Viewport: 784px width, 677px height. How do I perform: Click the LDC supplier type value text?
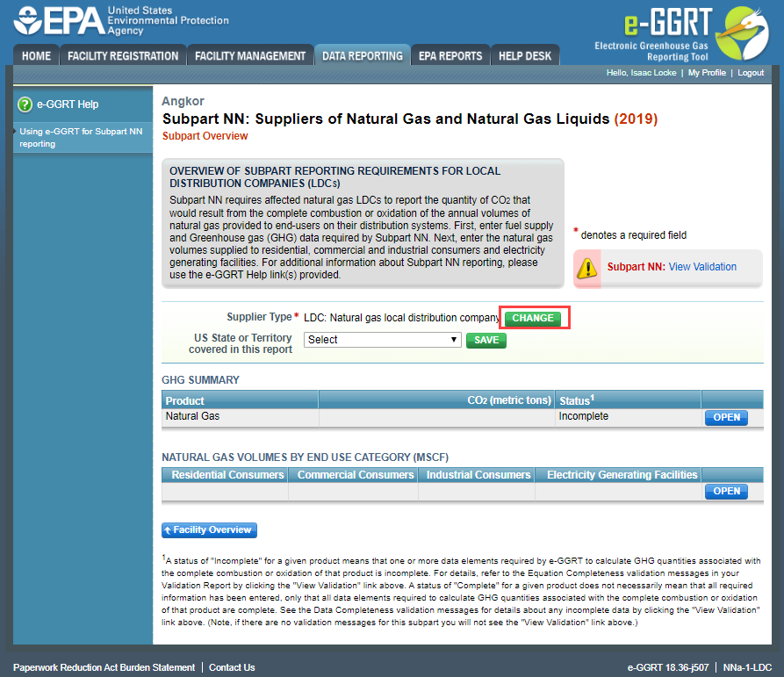coord(401,318)
